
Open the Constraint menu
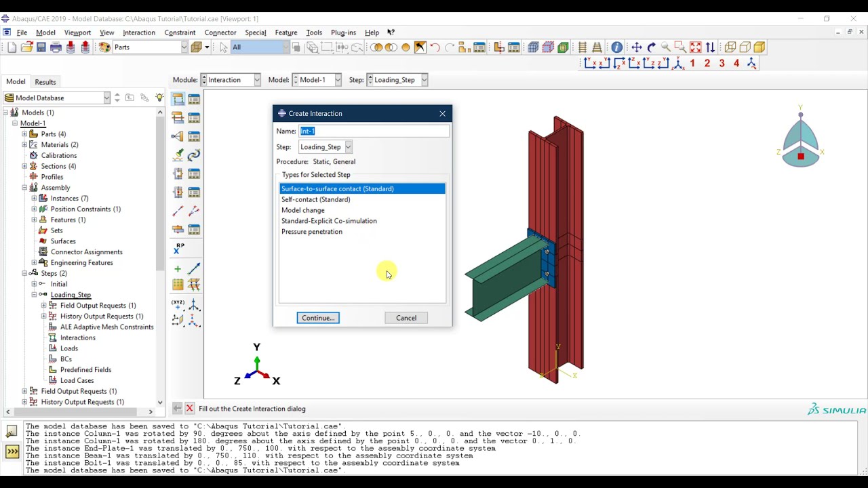pyautogui.click(x=180, y=33)
